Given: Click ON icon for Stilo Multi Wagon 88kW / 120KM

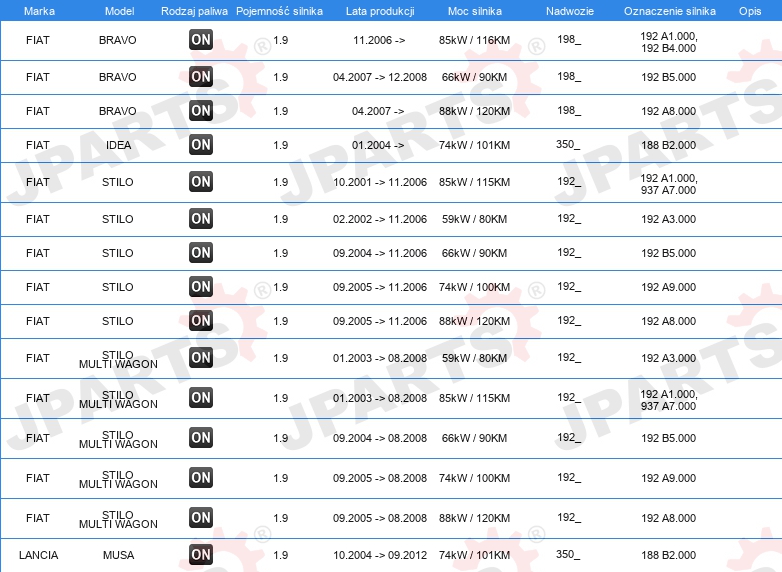Looking at the screenshot, I should [201, 518].
